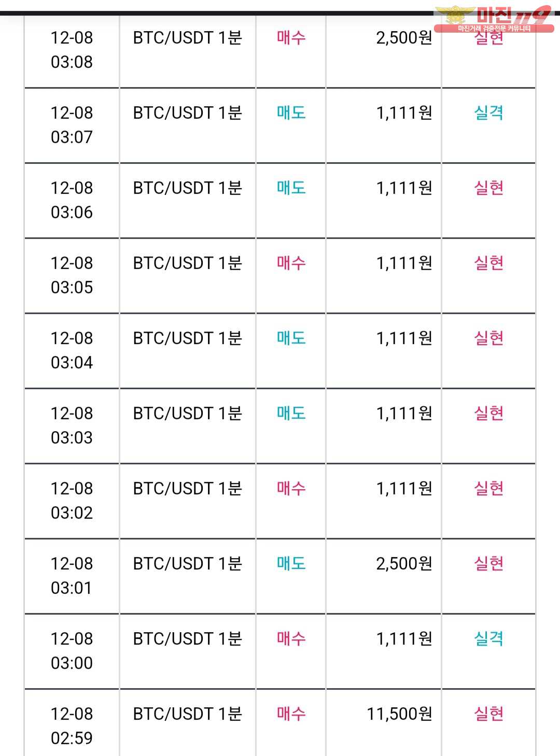Viewport: 560px width, 756px height.
Task: Click 매수 in the 03:08 row
Action: pos(291,38)
